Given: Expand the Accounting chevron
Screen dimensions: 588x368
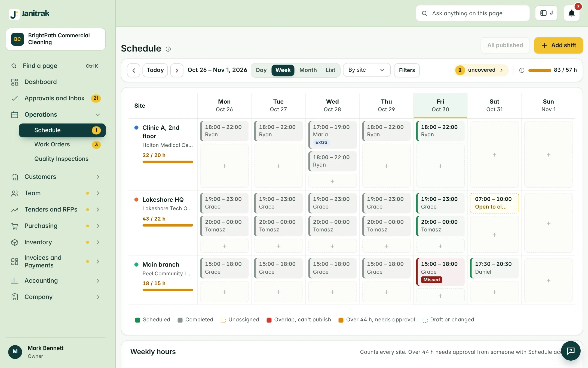Looking at the screenshot, I should [x=98, y=281].
